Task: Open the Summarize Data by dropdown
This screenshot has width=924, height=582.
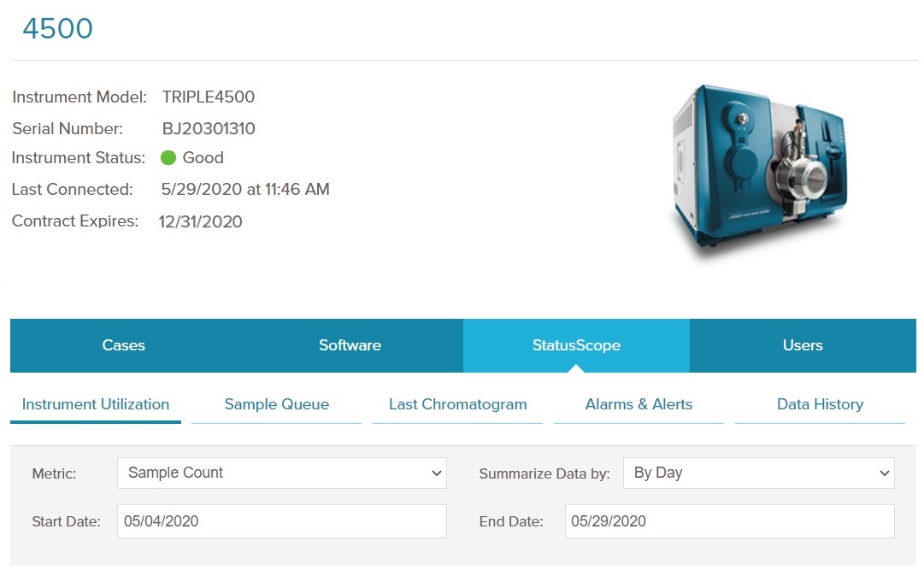Action: pyautogui.click(x=758, y=473)
